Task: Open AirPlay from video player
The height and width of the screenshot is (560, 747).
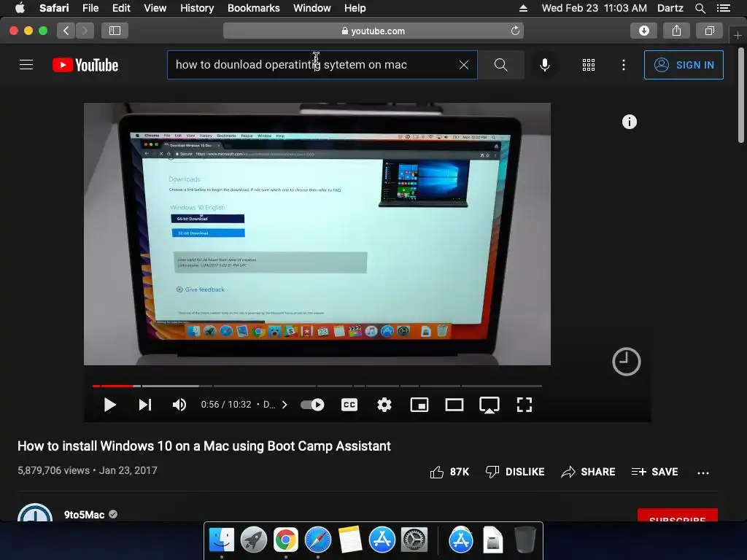Action: point(489,405)
